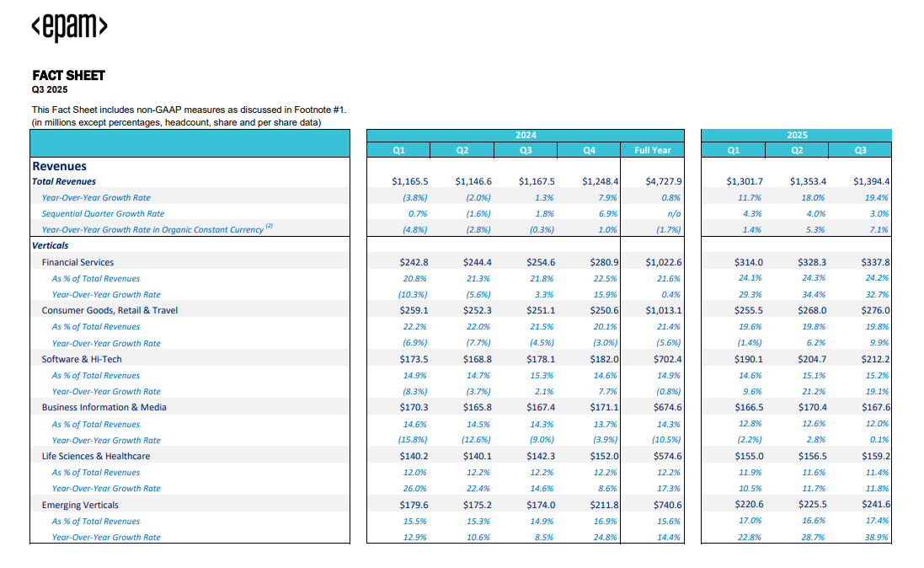This screenshot has width=924, height=568.
Task: Click the footnote (2) superscript marker
Action: (x=270, y=226)
